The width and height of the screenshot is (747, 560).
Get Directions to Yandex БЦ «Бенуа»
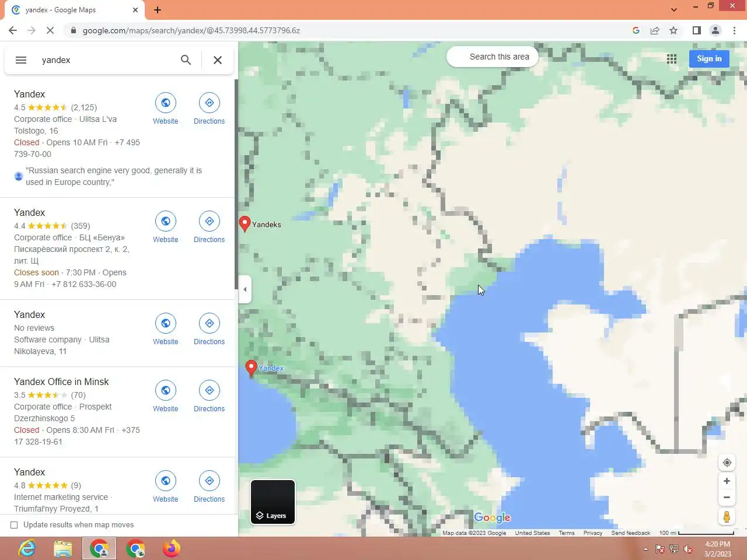(x=209, y=228)
